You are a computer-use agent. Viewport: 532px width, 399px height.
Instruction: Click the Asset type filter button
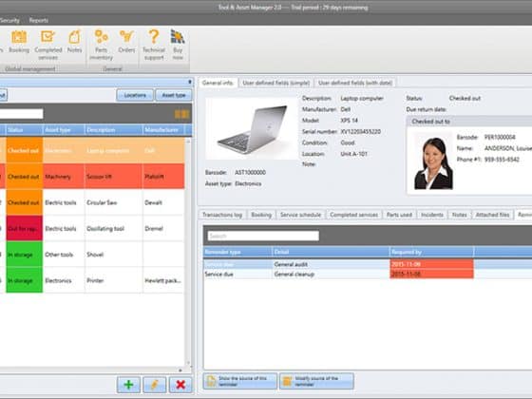pyautogui.click(x=173, y=95)
